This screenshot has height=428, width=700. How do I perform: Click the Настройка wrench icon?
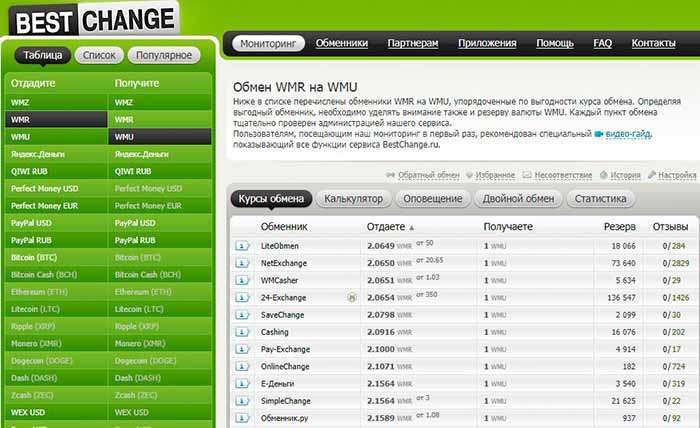click(x=652, y=175)
